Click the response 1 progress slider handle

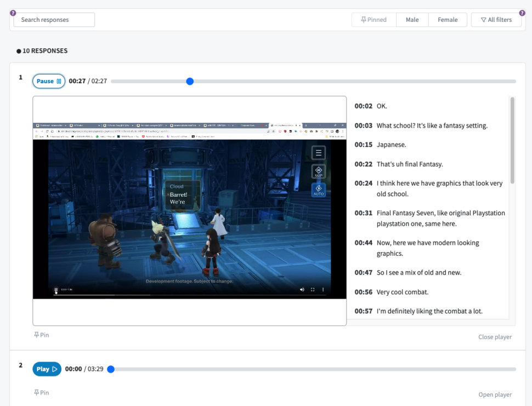(x=190, y=81)
